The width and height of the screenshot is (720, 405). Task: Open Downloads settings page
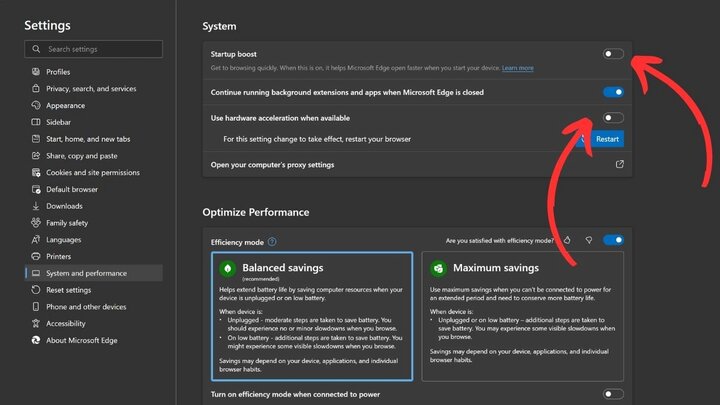94,206
